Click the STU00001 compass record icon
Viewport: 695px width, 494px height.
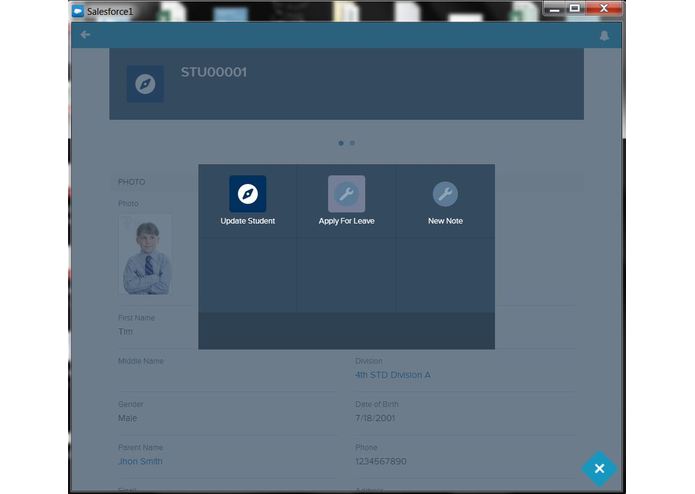145,84
